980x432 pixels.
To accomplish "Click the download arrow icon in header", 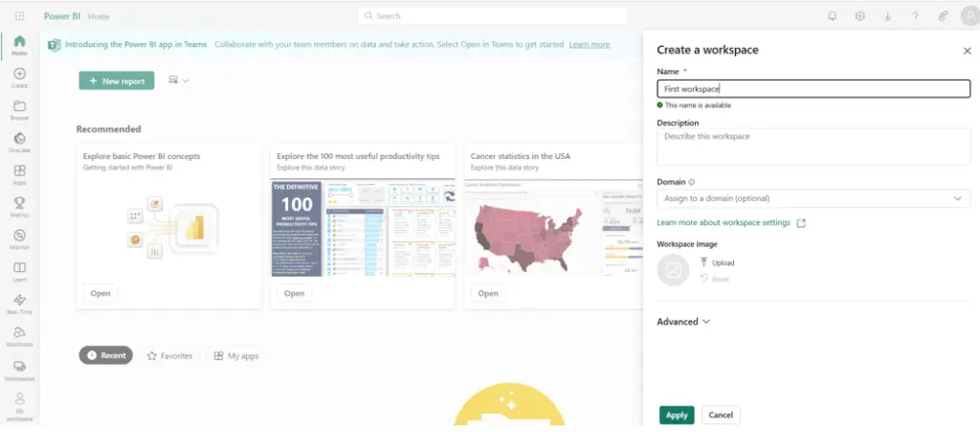I will pyautogui.click(x=887, y=16).
